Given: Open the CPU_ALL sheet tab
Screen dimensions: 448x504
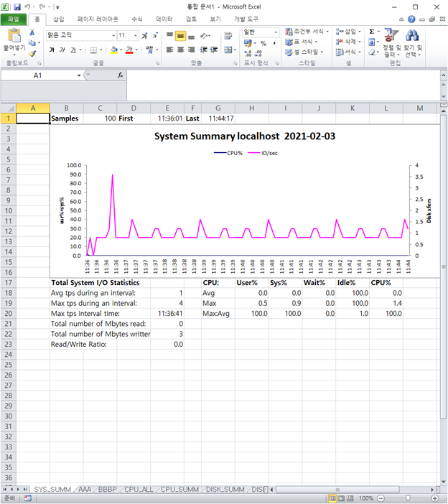Looking at the screenshot, I should pos(139,489).
